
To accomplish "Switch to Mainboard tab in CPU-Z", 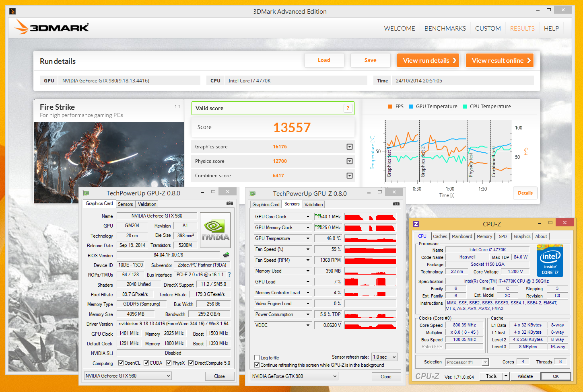I will [x=462, y=236].
